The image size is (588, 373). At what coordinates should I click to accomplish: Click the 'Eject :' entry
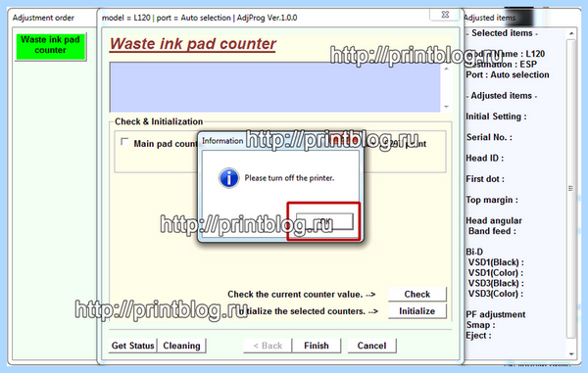pos(478,336)
